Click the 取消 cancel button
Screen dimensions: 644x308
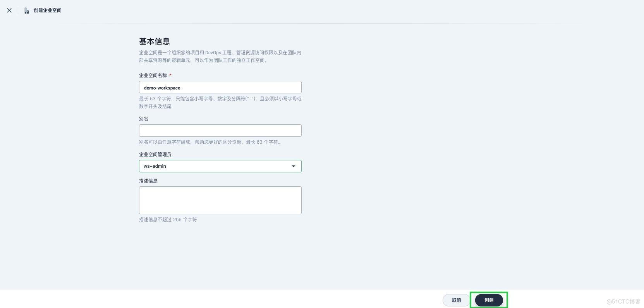pyautogui.click(x=457, y=300)
